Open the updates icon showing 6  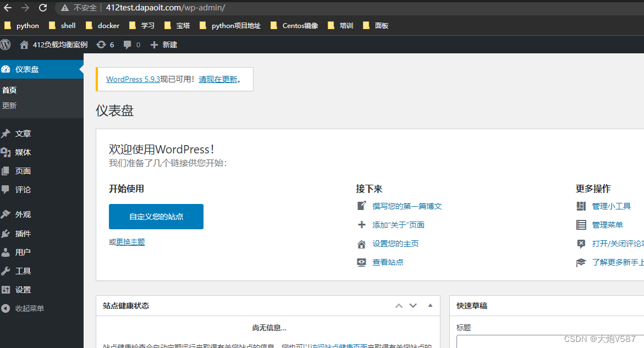coord(101,45)
